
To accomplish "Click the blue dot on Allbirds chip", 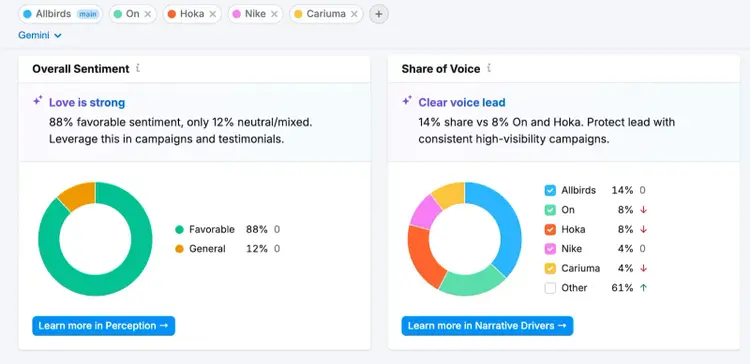I will tap(27, 14).
